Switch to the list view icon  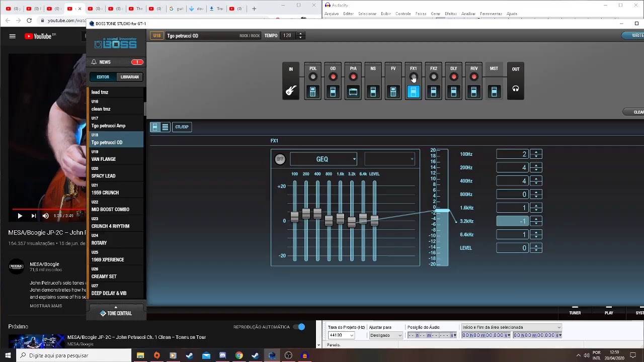click(x=165, y=127)
